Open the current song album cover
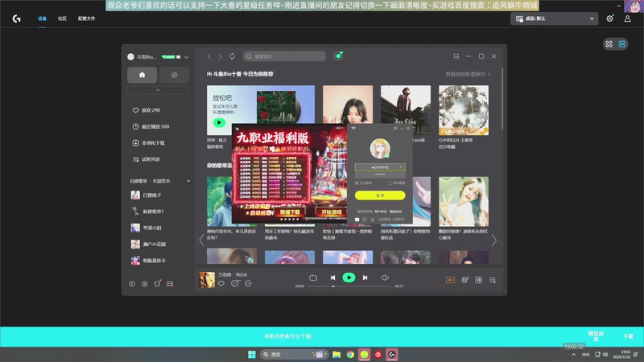The height and width of the screenshot is (362, 644). [207, 280]
